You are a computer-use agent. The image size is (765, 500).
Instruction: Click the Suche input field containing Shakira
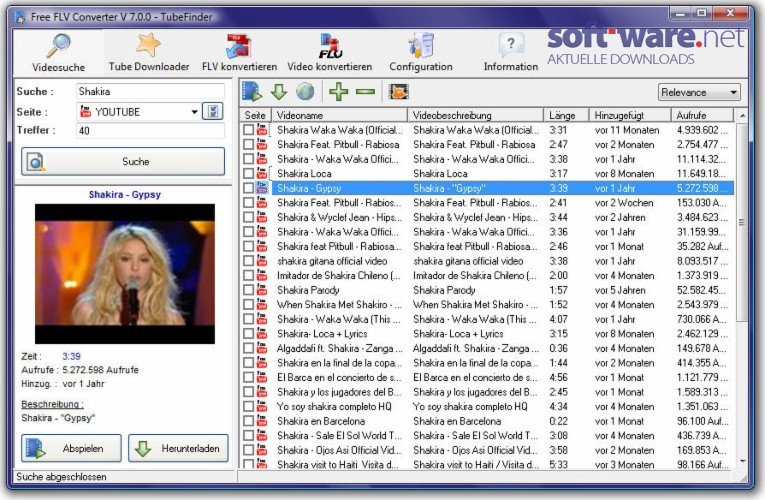tap(150, 91)
